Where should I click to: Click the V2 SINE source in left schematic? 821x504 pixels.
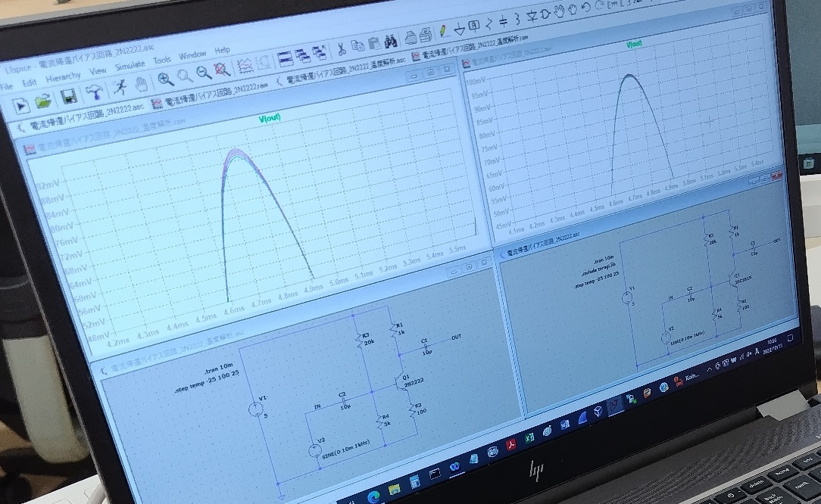(x=315, y=450)
